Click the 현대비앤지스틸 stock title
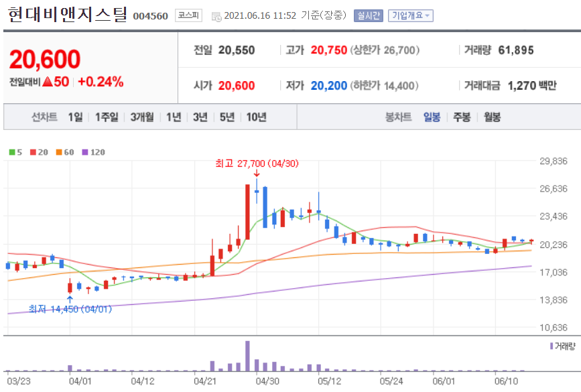 point(68,15)
